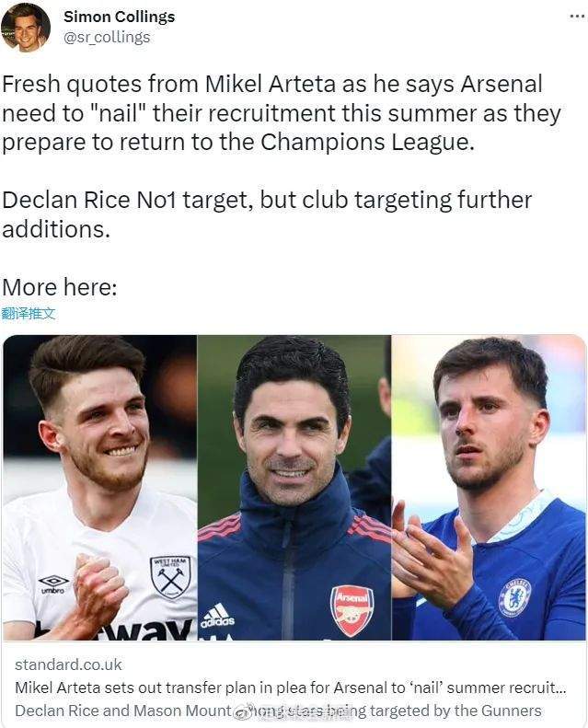Click the standard.co.uk source domain
Viewport: 588px width, 728px height.
[x=68, y=664]
